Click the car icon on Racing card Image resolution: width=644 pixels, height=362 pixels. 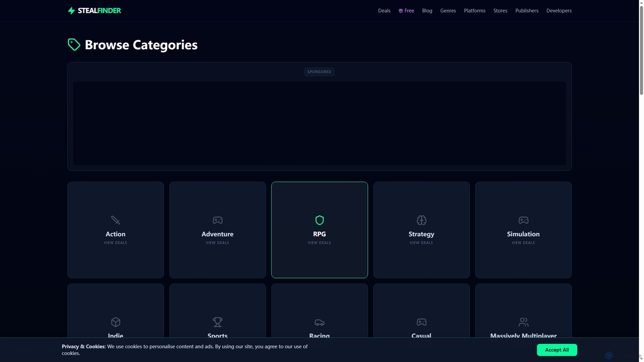point(319,322)
